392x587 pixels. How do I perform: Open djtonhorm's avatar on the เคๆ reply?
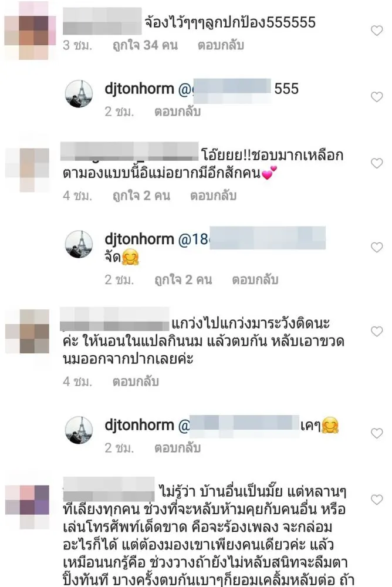[x=79, y=430]
